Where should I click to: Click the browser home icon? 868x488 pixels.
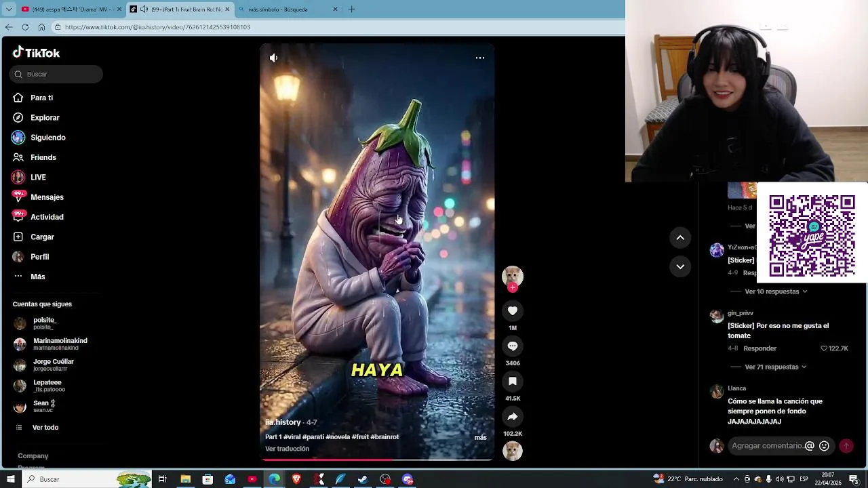[41, 27]
